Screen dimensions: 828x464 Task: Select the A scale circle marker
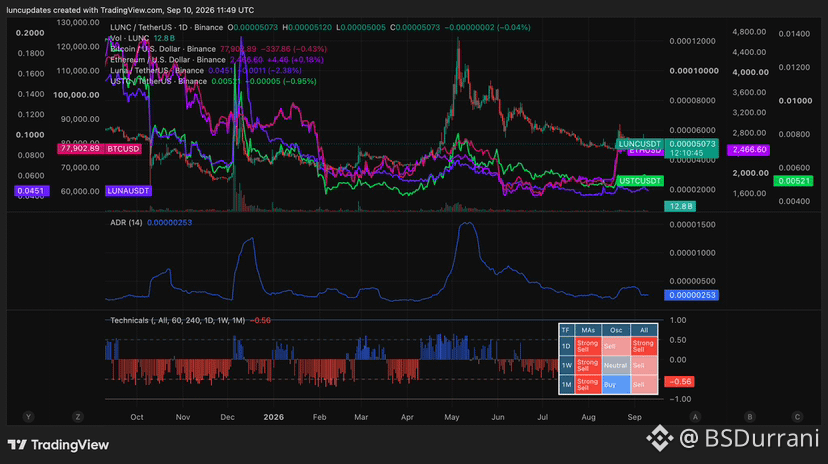(x=695, y=417)
